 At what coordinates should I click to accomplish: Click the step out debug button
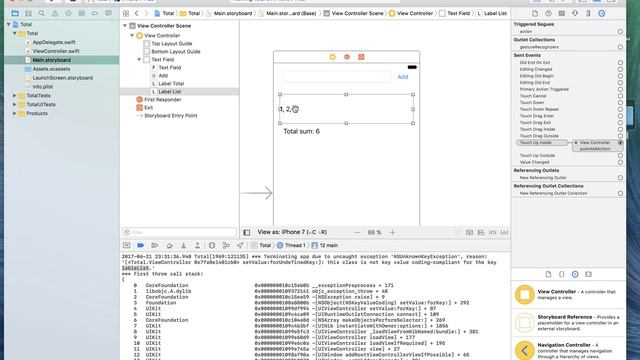[x=198, y=245]
